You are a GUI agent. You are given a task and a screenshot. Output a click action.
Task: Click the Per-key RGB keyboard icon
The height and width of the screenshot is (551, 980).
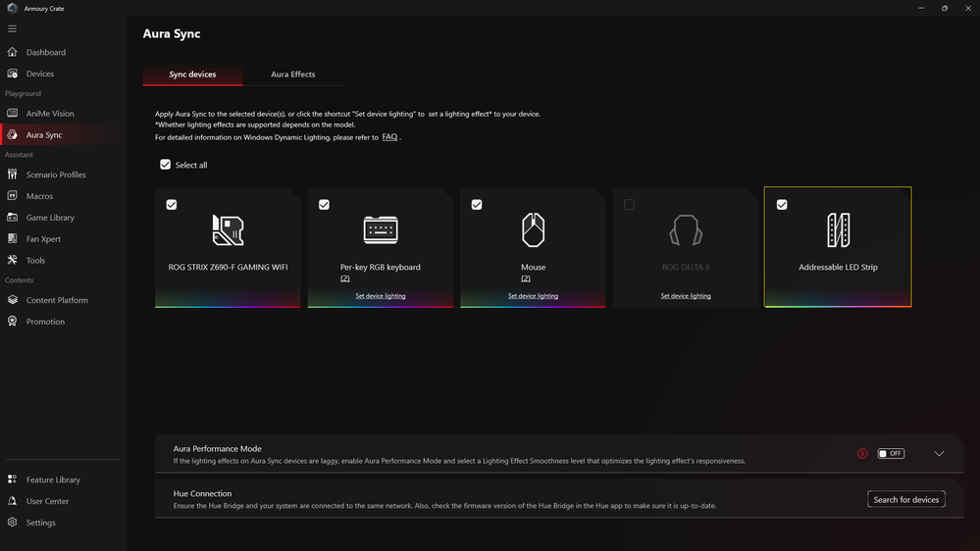381,229
